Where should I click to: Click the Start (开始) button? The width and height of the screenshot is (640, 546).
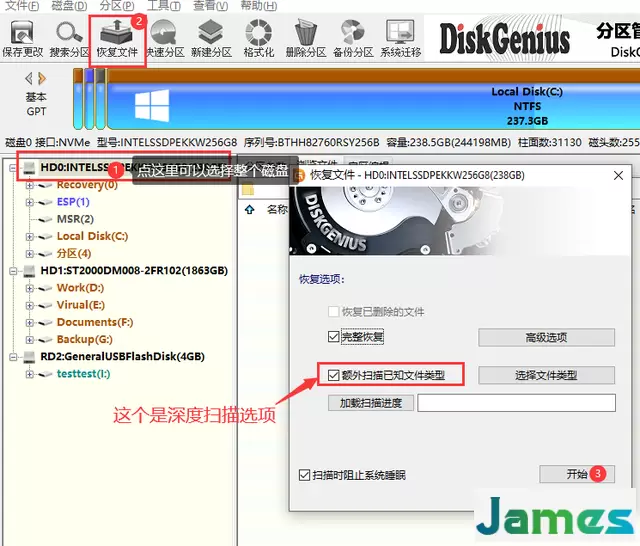tap(577, 474)
